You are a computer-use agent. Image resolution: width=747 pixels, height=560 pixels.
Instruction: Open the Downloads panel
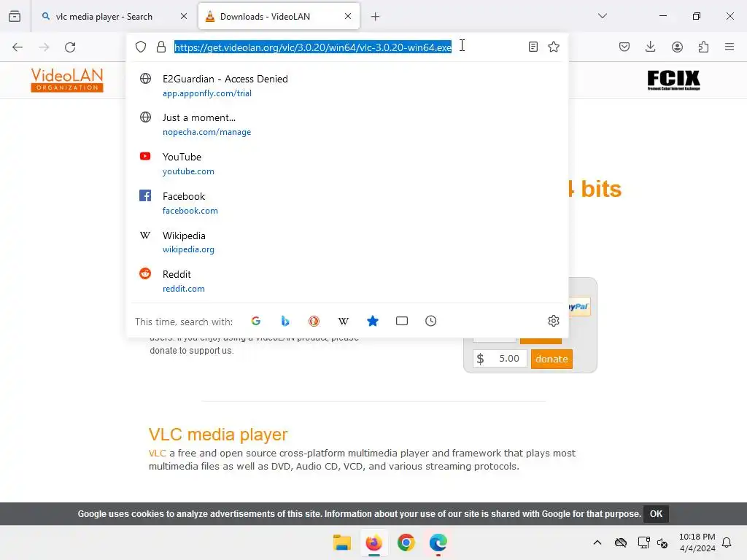pyautogui.click(x=650, y=47)
